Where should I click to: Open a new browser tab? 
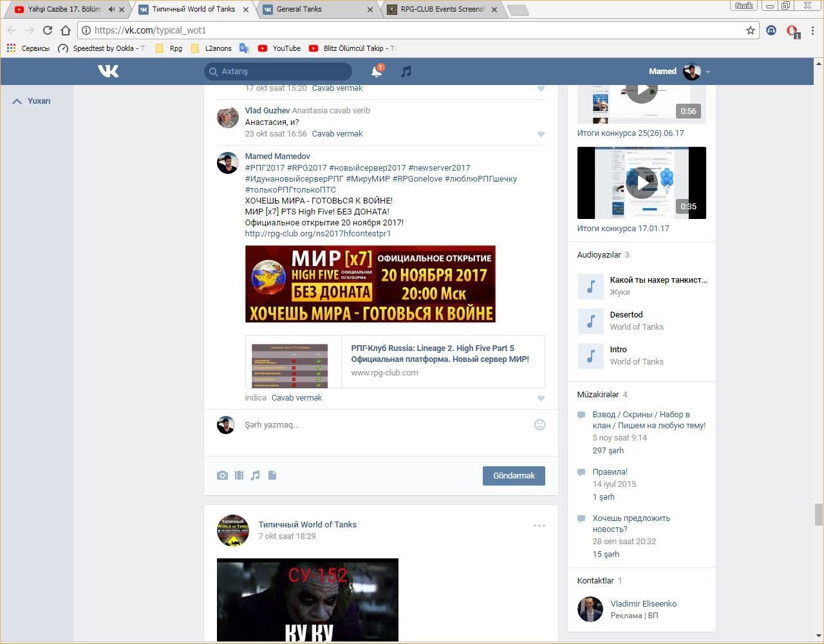click(x=518, y=10)
